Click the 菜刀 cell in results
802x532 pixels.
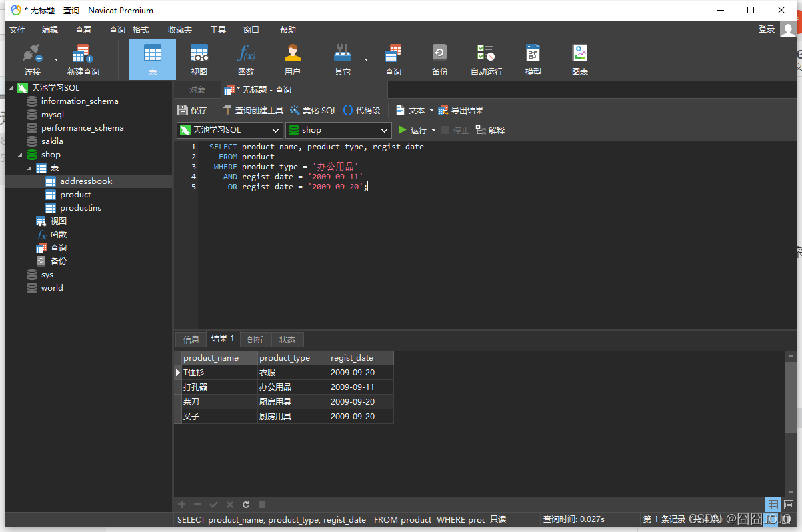tap(219, 402)
